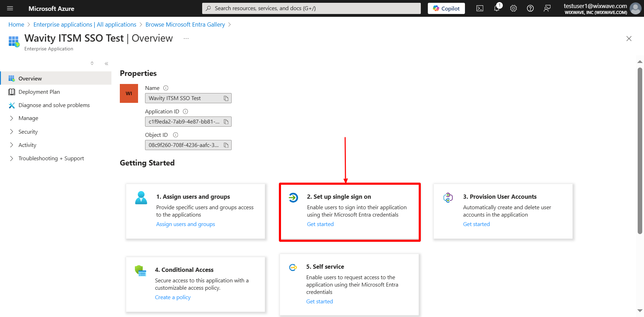Click the Conditional Access shield icon
The width and height of the screenshot is (644, 317).
click(x=141, y=271)
